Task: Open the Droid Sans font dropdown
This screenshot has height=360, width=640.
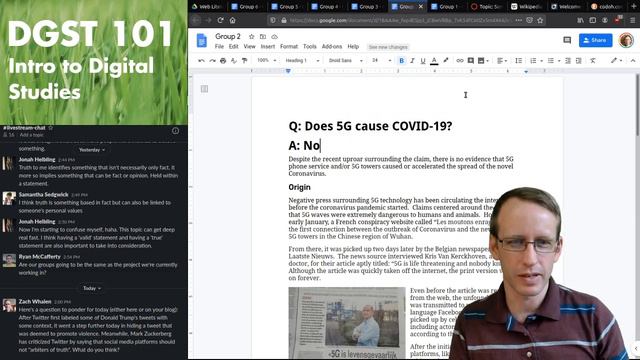Action: click(x=345, y=60)
